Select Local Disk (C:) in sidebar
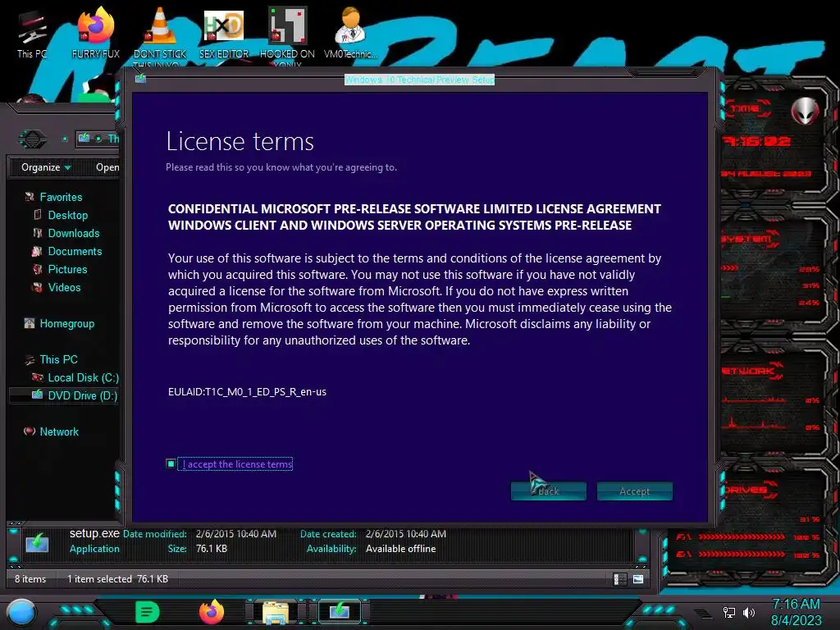Screen dimensions: 840x630 coord(83,377)
